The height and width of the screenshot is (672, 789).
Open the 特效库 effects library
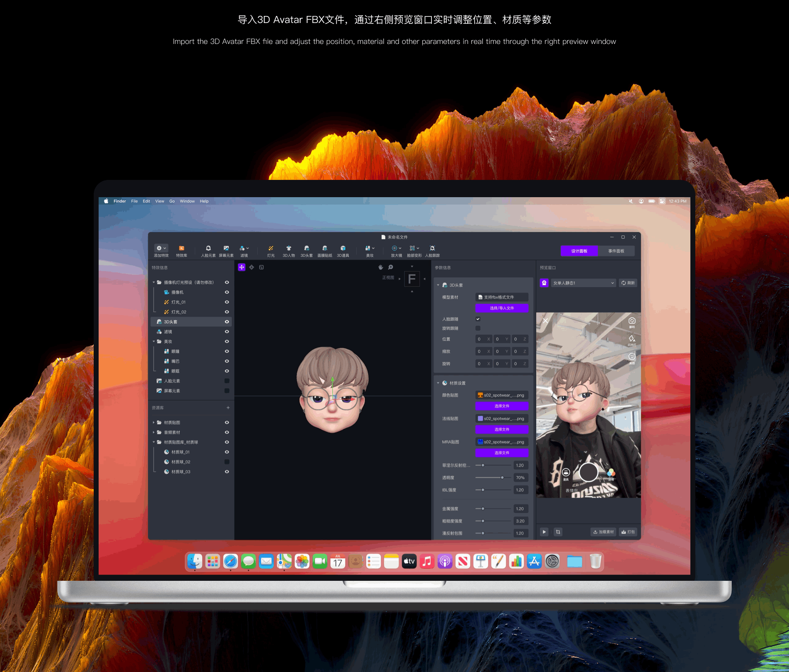(x=181, y=251)
